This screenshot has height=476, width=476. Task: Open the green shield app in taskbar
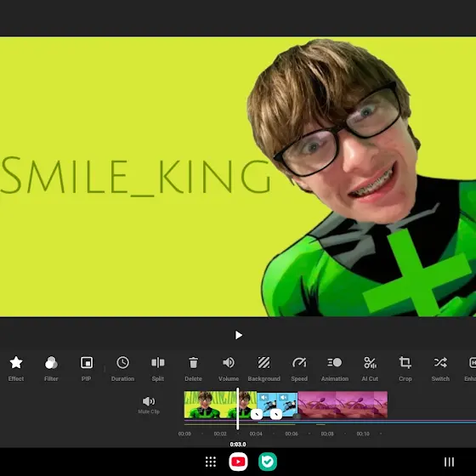click(268, 462)
